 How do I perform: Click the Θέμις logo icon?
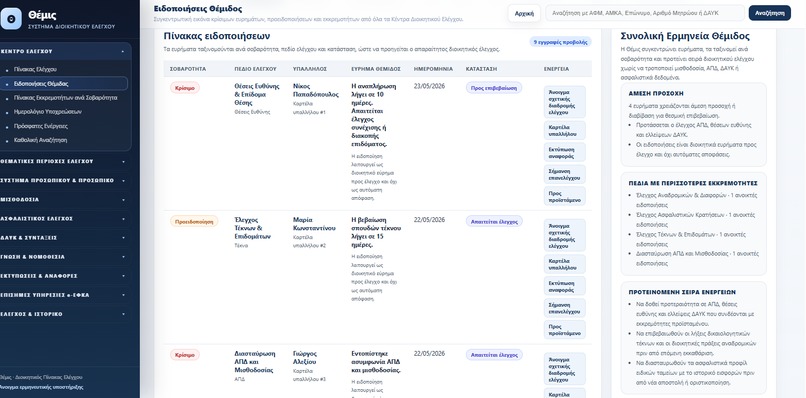coord(11,19)
